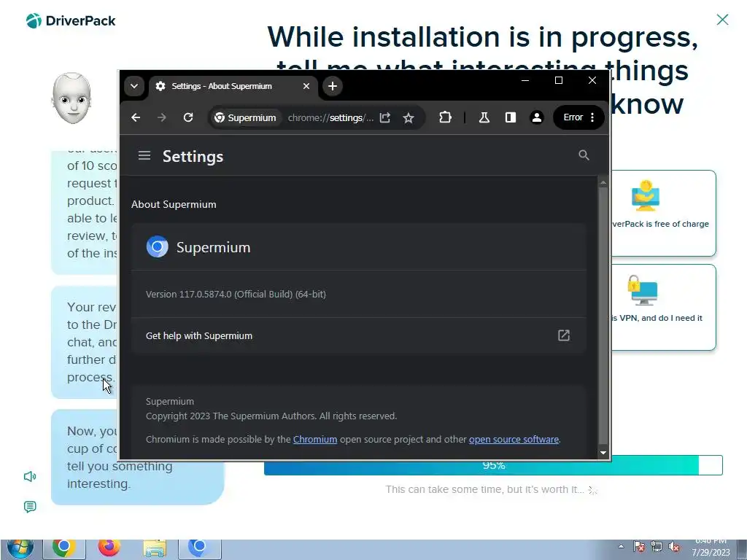The width and height of the screenshot is (747, 560).
Task: Click the Error menu button
Action: pos(578,117)
